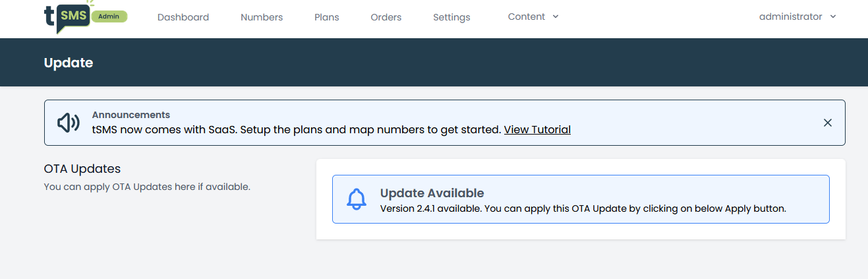Follow the View Tutorial link
This screenshot has height=279, width=868.
click(x=537, y=130)
